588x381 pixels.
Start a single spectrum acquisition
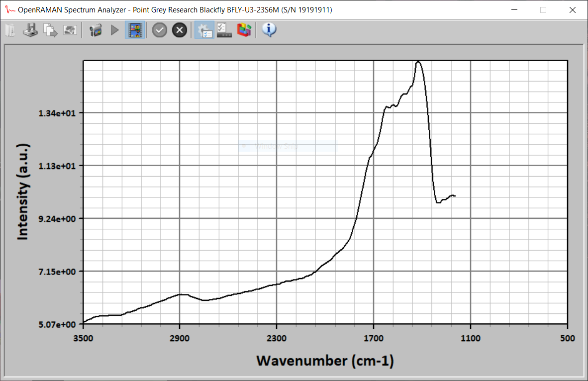click(x=114, y=30)
